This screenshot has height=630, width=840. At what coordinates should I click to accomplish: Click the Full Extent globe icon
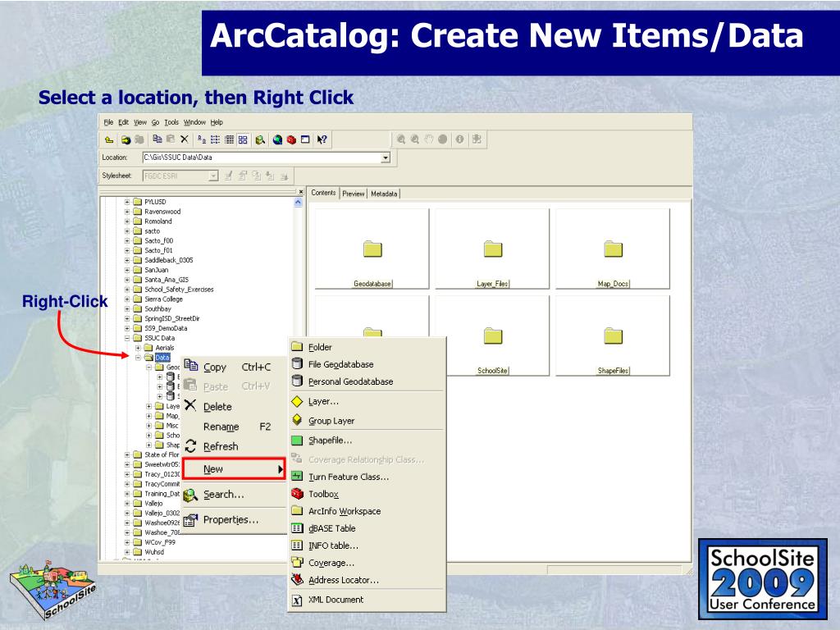click(442, 139)
